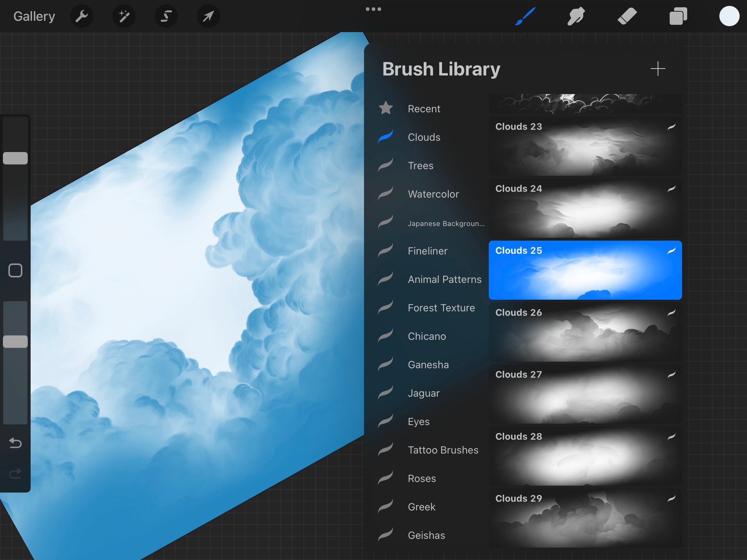
Task: Select the Eraser tool
Action: (x=627, y=16)
